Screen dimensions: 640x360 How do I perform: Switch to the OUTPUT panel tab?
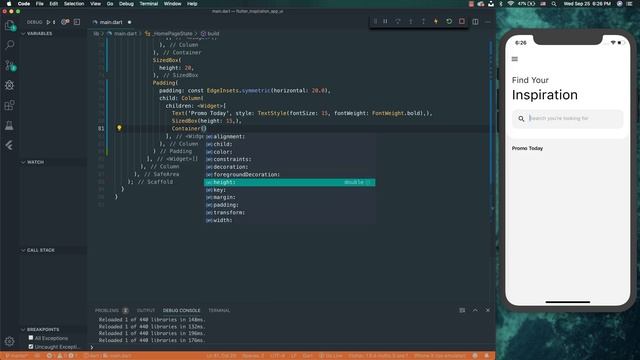[146, 310]
